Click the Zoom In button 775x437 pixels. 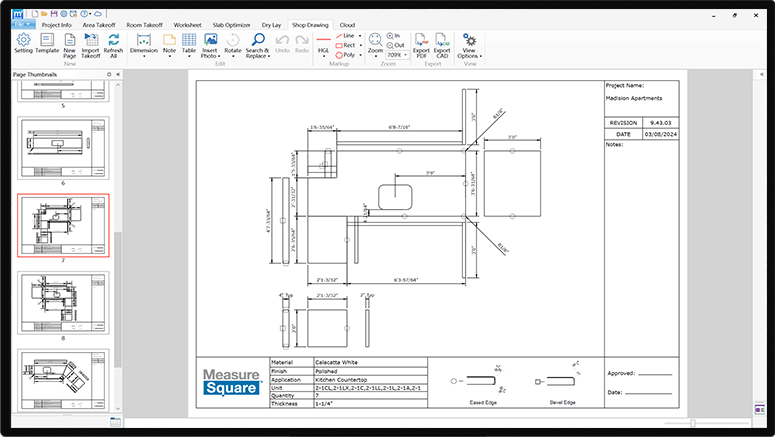coord(394,35)
